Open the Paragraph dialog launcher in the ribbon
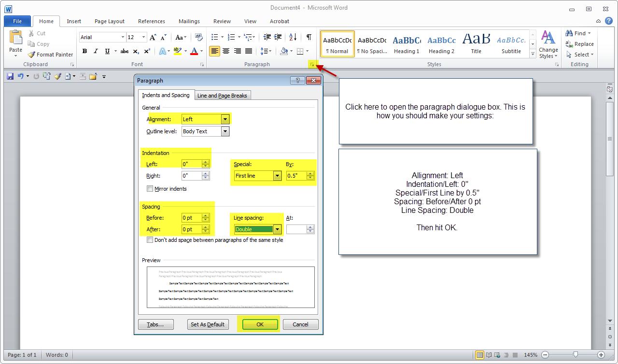 [x=312, y=64]
